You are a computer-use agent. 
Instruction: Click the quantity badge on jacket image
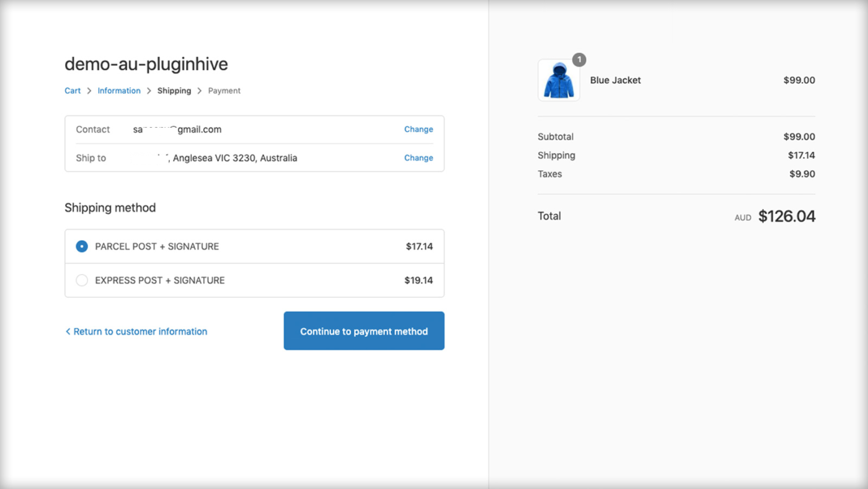[x=579, y=60]
